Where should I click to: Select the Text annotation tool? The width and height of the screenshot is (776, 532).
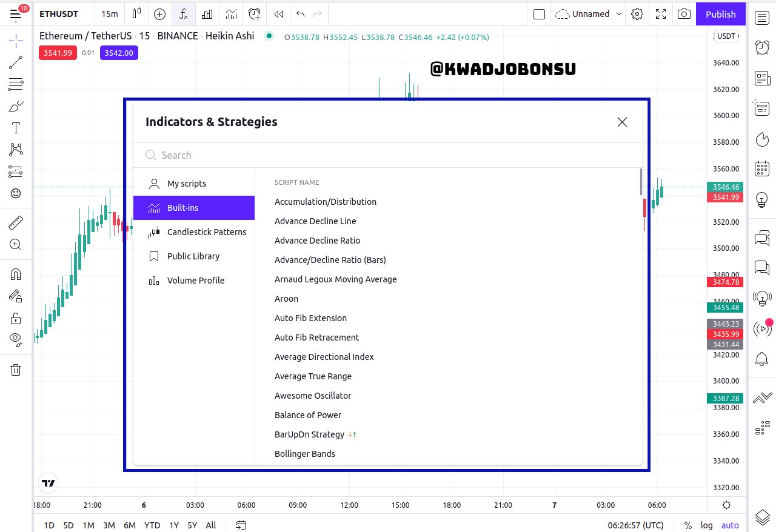pyautogui.click(x=16, y=128)
